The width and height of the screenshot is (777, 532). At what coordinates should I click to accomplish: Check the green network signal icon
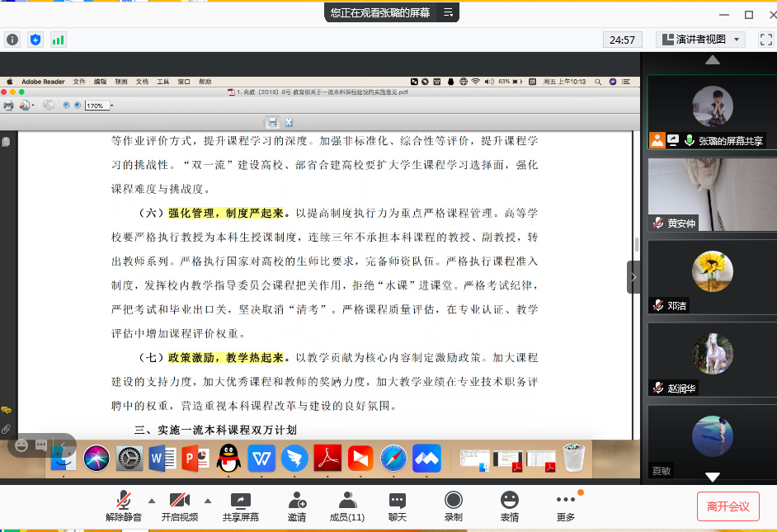click(x=59, y=40)
